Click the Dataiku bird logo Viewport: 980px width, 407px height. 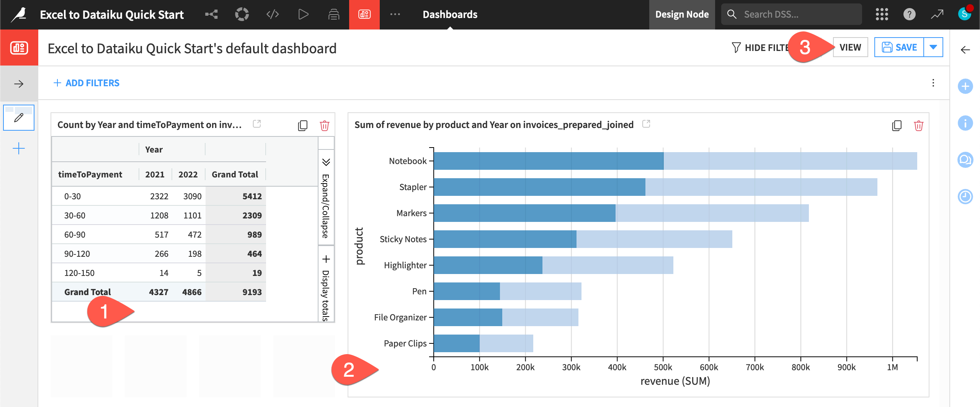19,15
